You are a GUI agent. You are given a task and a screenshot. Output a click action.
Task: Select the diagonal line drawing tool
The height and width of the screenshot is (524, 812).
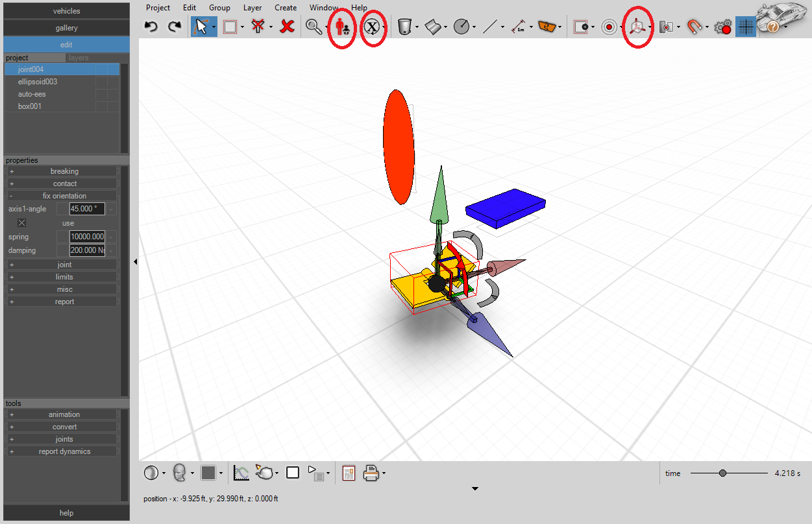[490, 27]
